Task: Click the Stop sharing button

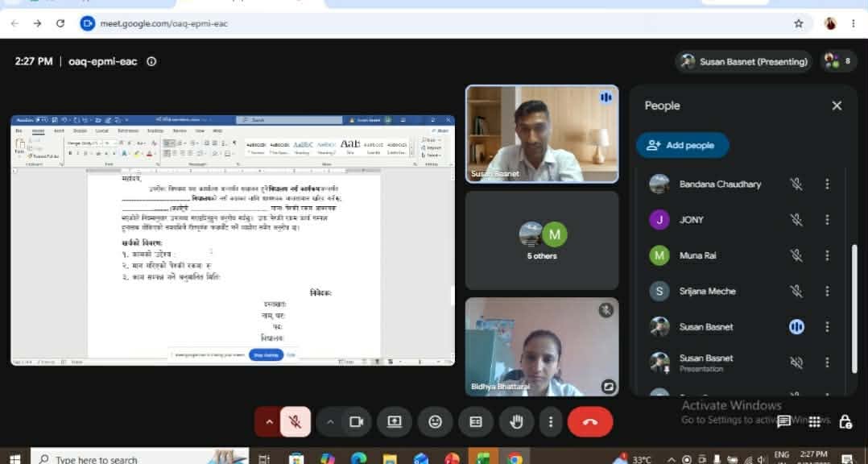Action: (267, 355)
